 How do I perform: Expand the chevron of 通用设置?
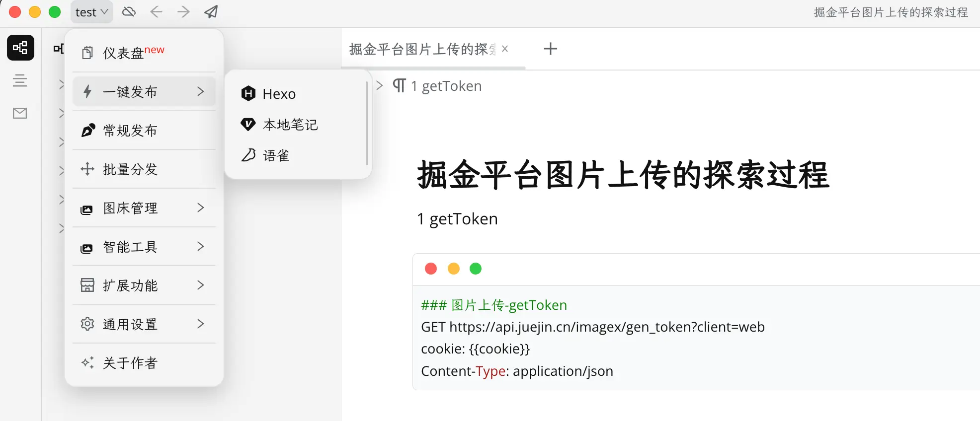click(200, 324)
